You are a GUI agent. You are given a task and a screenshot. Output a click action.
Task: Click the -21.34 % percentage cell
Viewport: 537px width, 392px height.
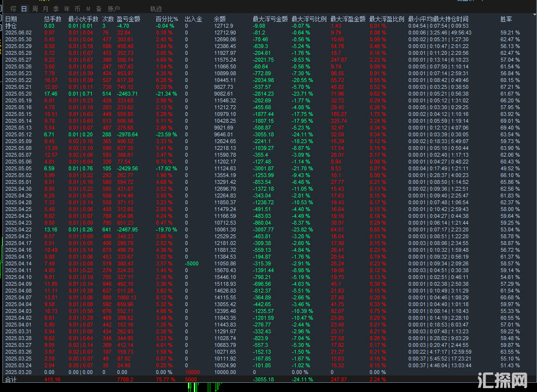tap(166, 94)
